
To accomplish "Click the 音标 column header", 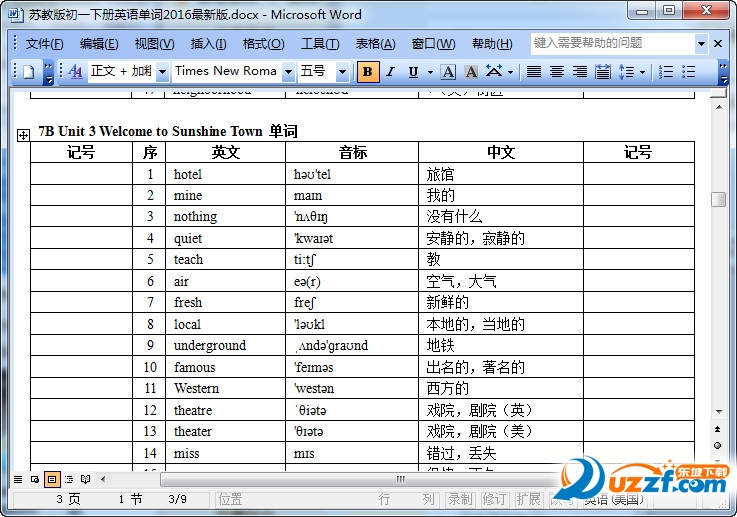I will click(x=352, y=152).
